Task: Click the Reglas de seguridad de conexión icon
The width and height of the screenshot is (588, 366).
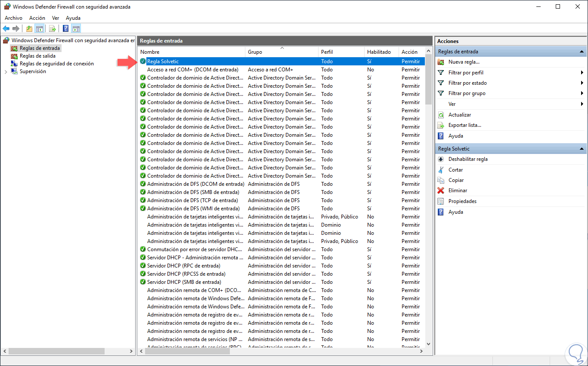Action: [x=14, y=64]
